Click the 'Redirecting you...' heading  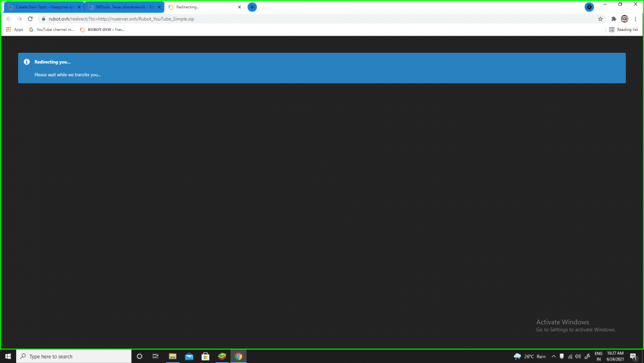click(52, 62)
